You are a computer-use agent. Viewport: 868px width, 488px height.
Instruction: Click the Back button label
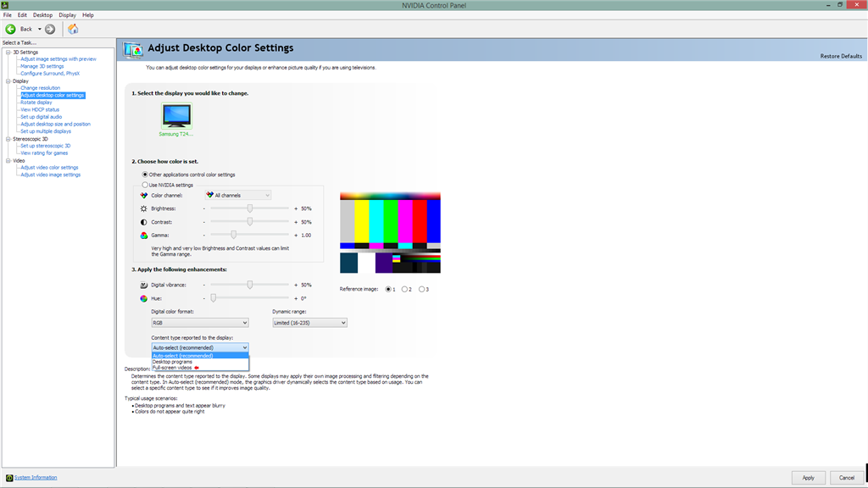tap(26, 29)
